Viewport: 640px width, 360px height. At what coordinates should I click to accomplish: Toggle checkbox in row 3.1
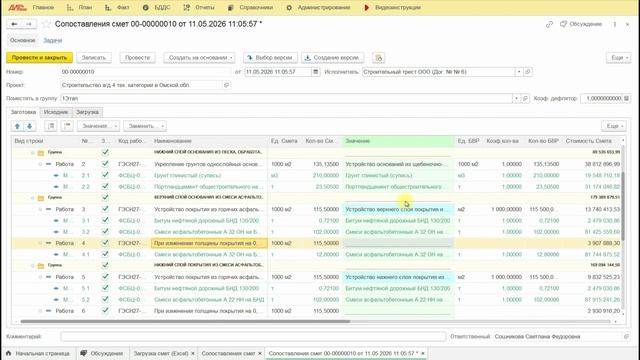(x=105, y=220)
